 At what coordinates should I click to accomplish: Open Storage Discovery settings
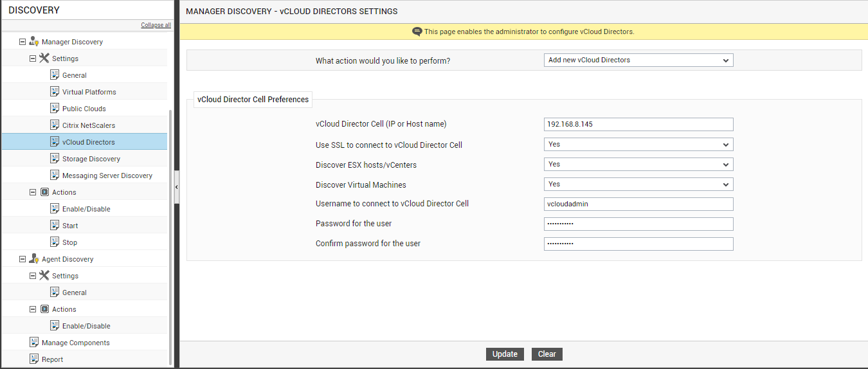[x=91, y=159]
